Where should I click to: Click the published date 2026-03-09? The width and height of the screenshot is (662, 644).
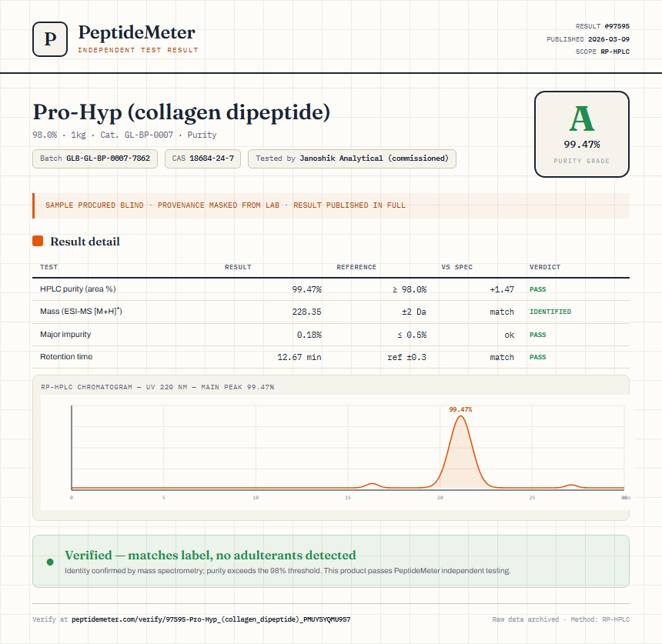pyautogui.click(x=608, y=39)
